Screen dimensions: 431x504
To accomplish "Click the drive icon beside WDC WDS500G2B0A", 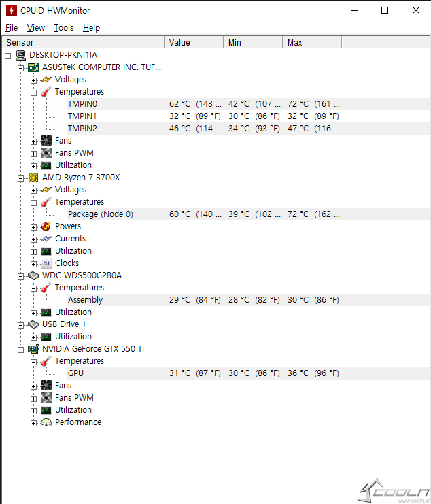I will 33,275.
